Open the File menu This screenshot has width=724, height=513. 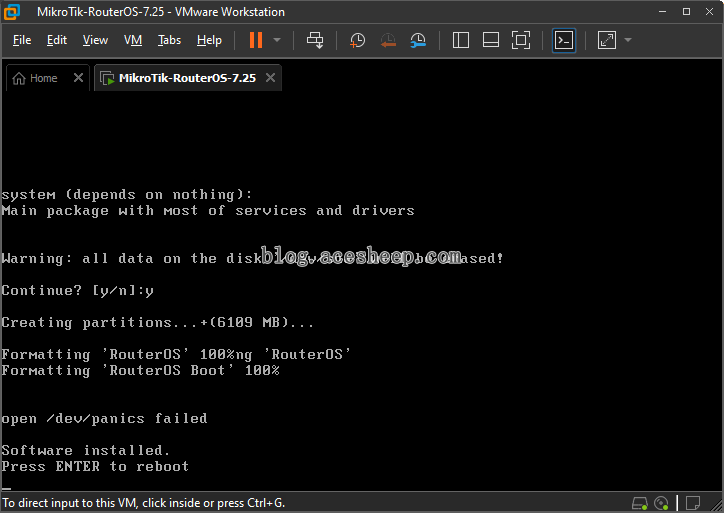tap(22, 40)
